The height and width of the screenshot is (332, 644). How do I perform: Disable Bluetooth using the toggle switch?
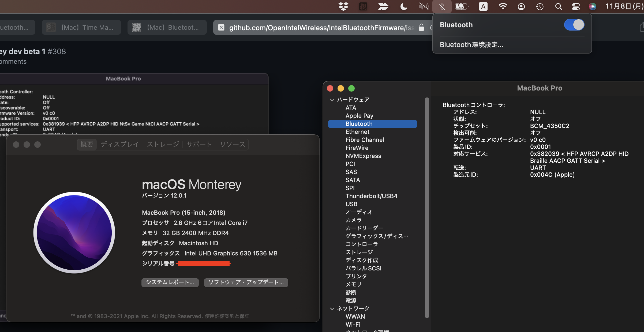tap(574, 25)
